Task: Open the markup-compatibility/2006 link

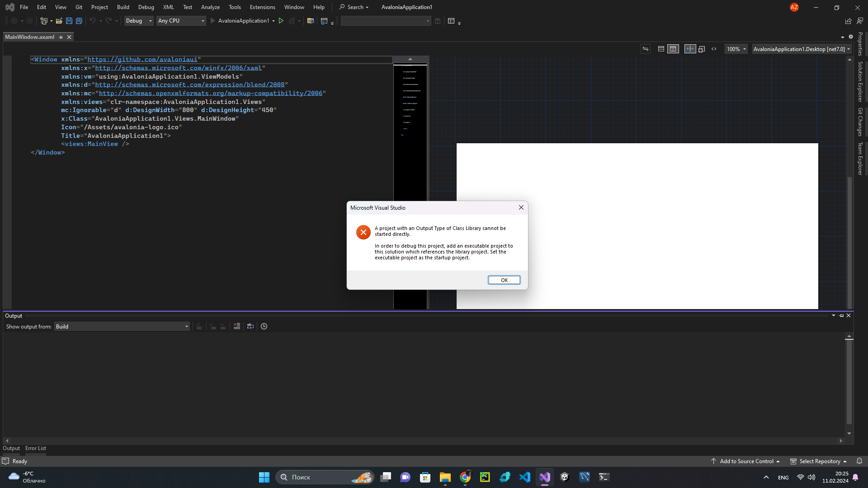Action: click(211, 94)
